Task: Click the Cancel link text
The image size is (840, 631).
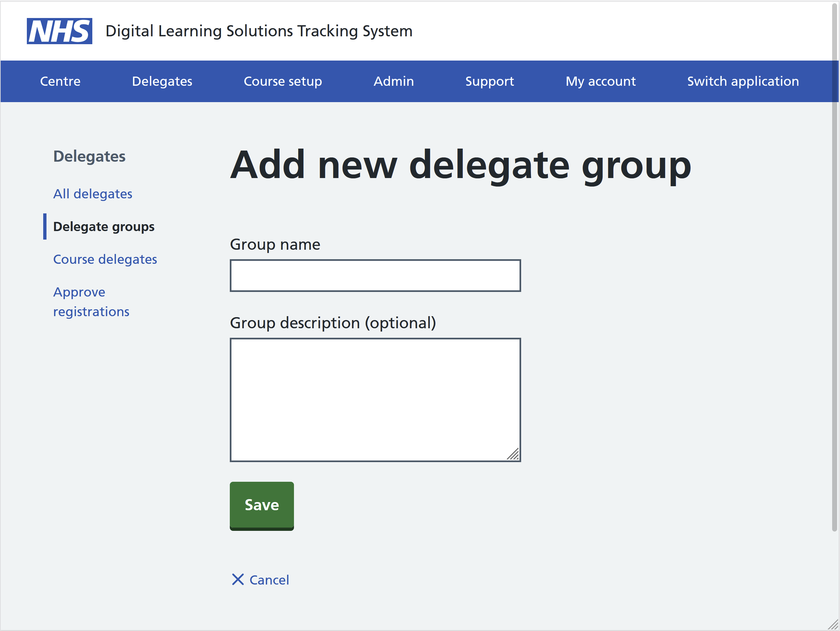Action: [x=269, y=580]
